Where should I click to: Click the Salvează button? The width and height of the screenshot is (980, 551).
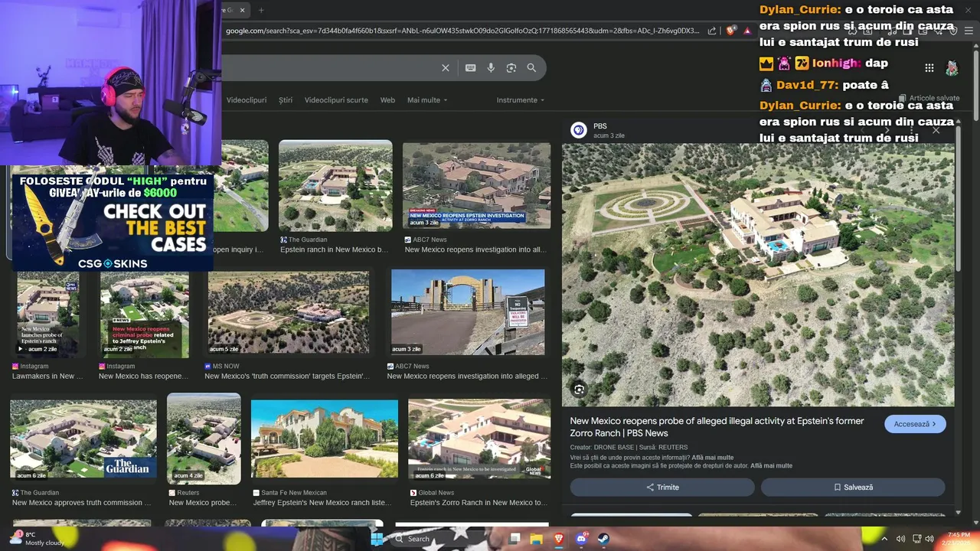click(x=853, y=487)
